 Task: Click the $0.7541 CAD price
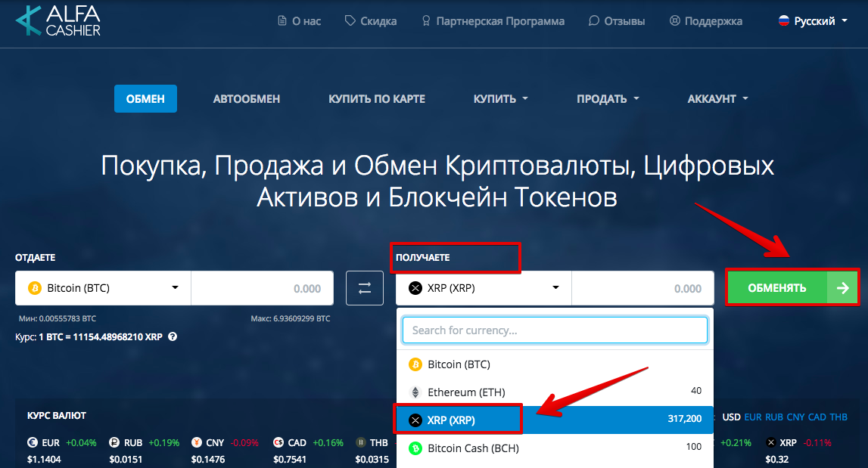pyautogui.click(x=290, y=459)
